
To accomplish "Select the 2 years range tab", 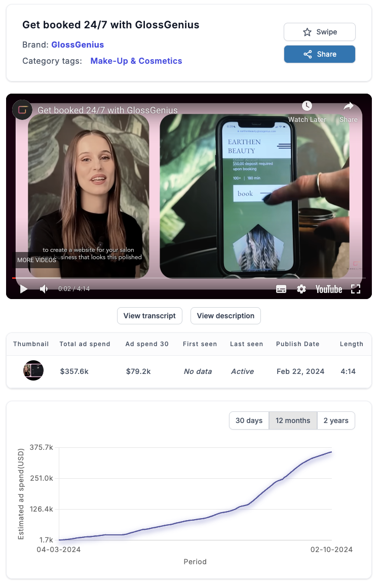I will pos(336,421).
